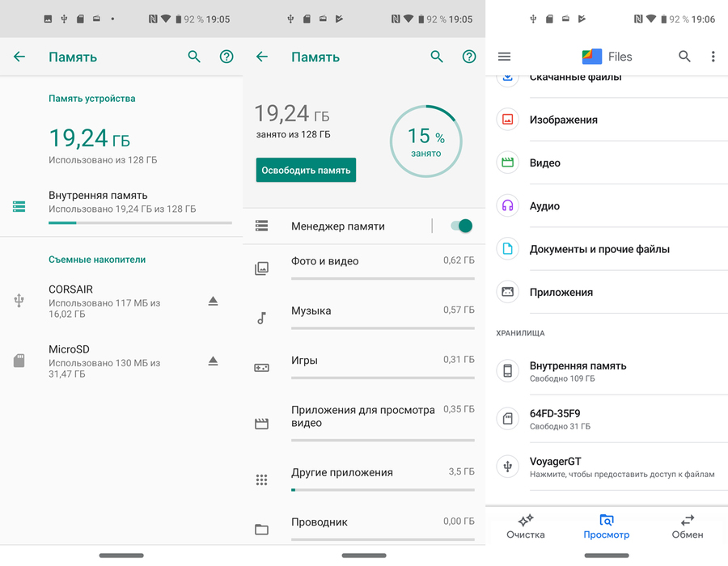This screenshot has width=728, height=566.
Task: Tap the Изображения category icon
Action: [x=507, y=120]
